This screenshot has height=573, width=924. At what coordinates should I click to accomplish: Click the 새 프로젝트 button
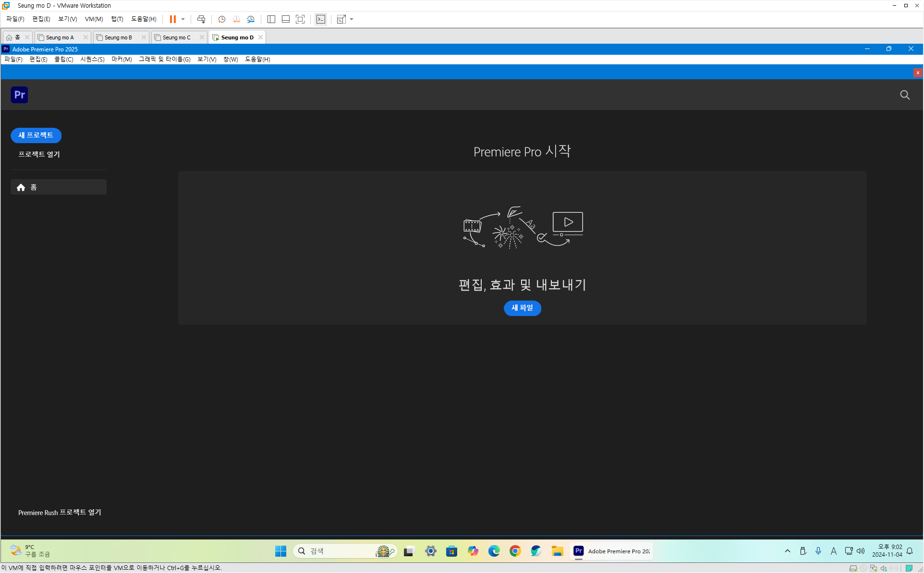36,135
